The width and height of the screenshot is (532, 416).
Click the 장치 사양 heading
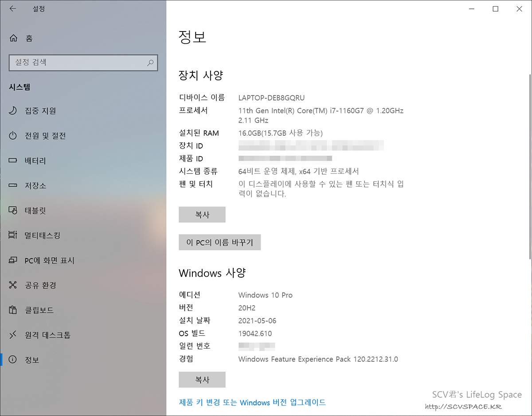201,75
